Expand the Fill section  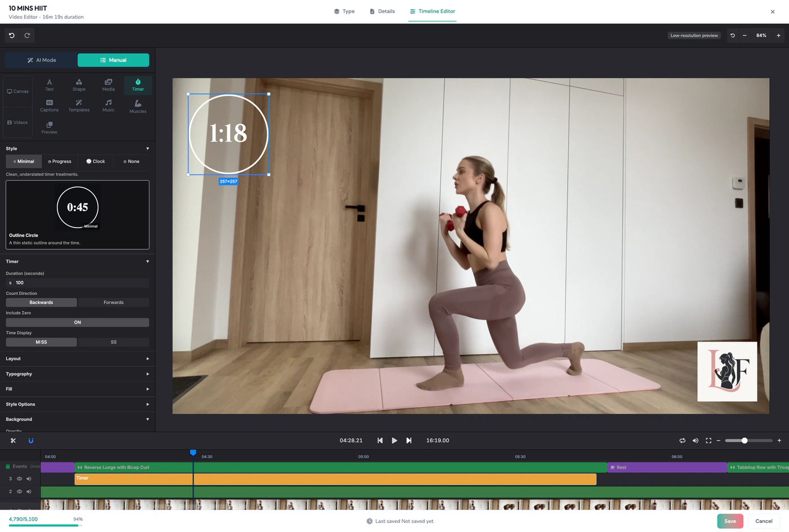[x=78, y=389]
